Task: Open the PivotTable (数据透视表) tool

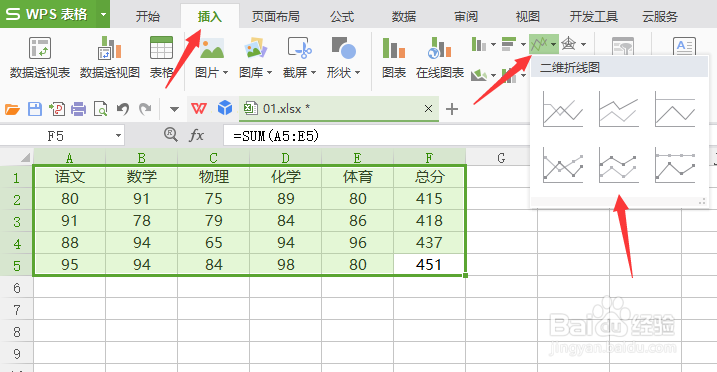Action: tap(40, 58)
